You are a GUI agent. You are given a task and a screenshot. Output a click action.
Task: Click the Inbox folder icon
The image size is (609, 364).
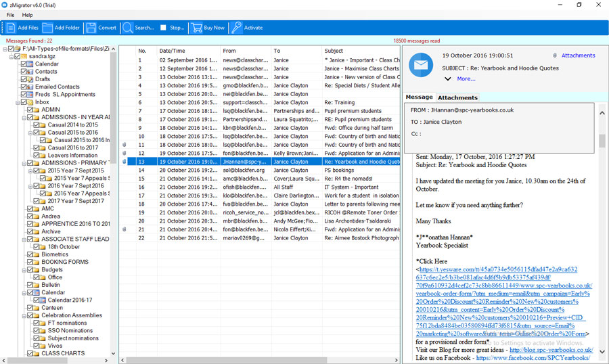tap(30, 101)
